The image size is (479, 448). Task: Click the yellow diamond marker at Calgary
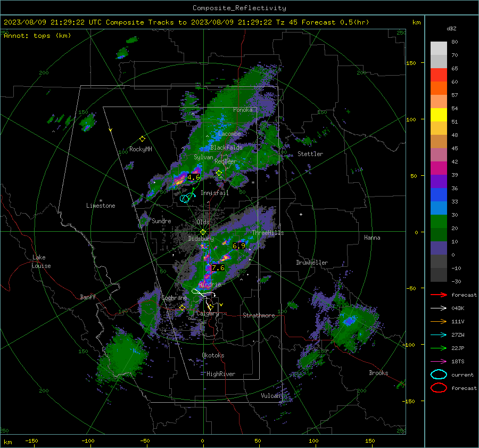click(210, 307)
